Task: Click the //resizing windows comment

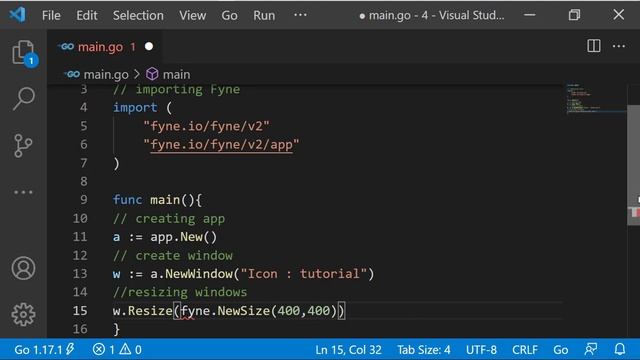Action: (180, 292)
